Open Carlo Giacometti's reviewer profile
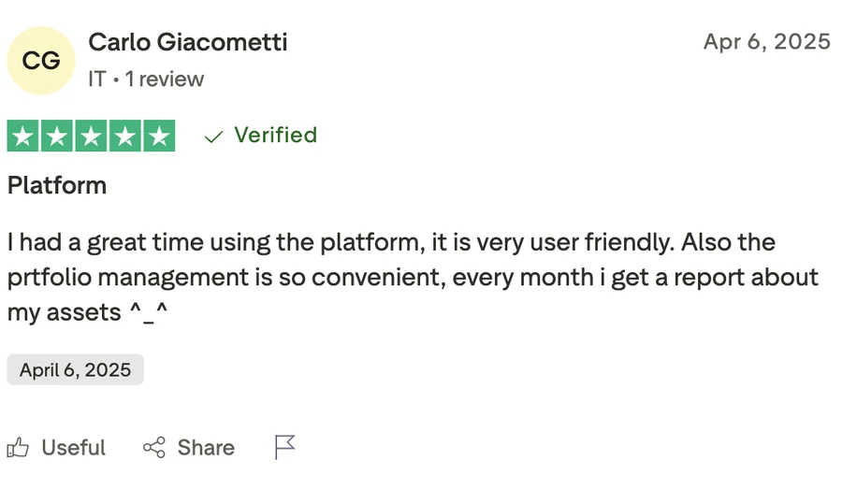 tap(187, 42)
